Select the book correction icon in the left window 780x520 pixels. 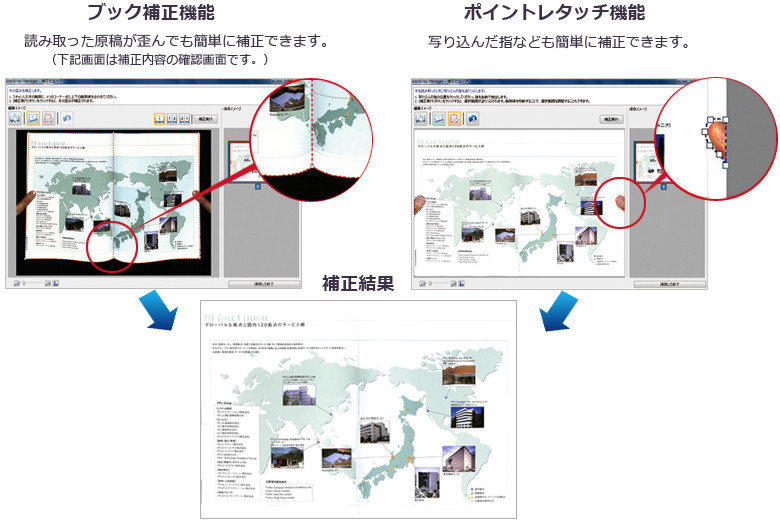(x=33, y=118)
